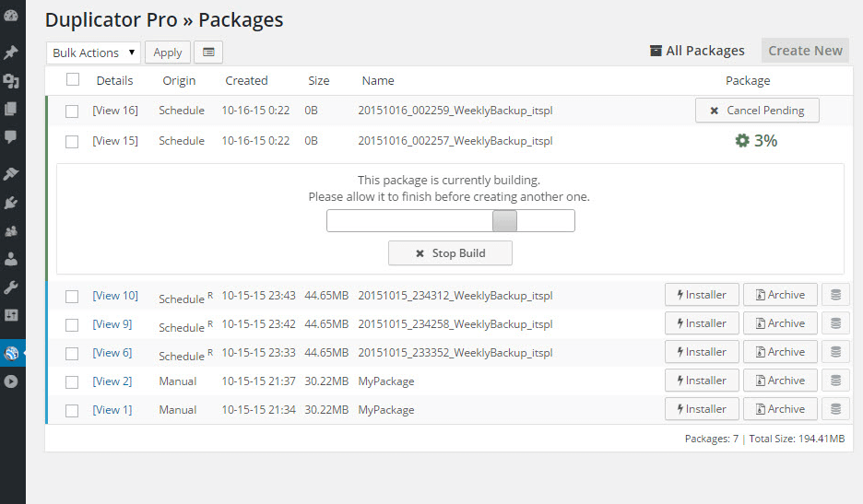Toggle the select-all checkbox in table header
The height and width of the screenshot is (504, 863).
point(73,80)
